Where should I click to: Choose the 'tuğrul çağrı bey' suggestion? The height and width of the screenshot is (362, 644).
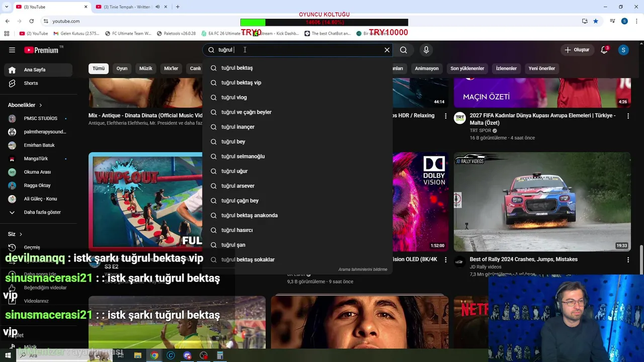[x=297, y=201]
